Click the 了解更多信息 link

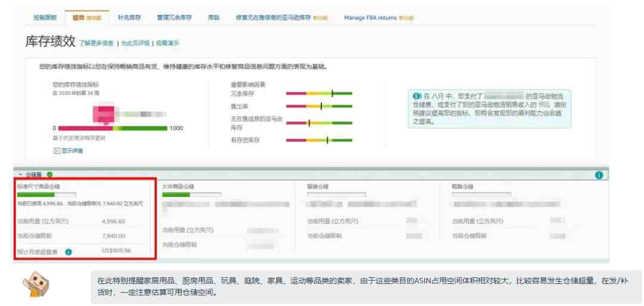tap(96, 43)
